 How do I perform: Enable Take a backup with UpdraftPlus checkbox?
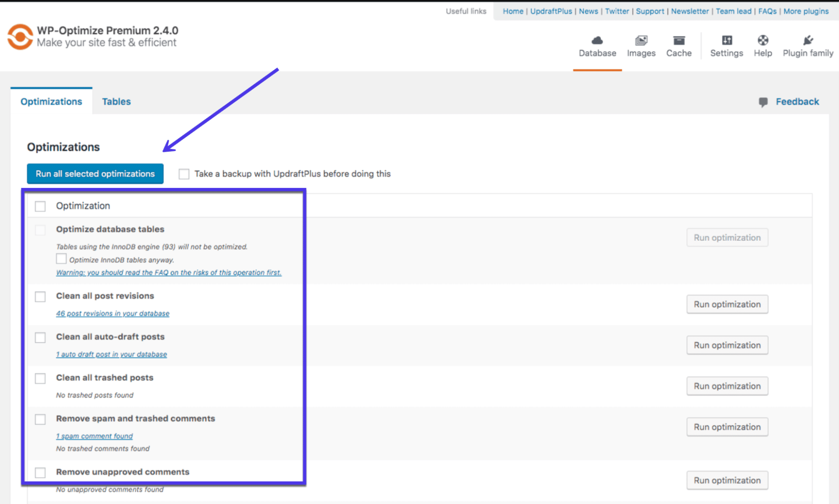point(185,174)
